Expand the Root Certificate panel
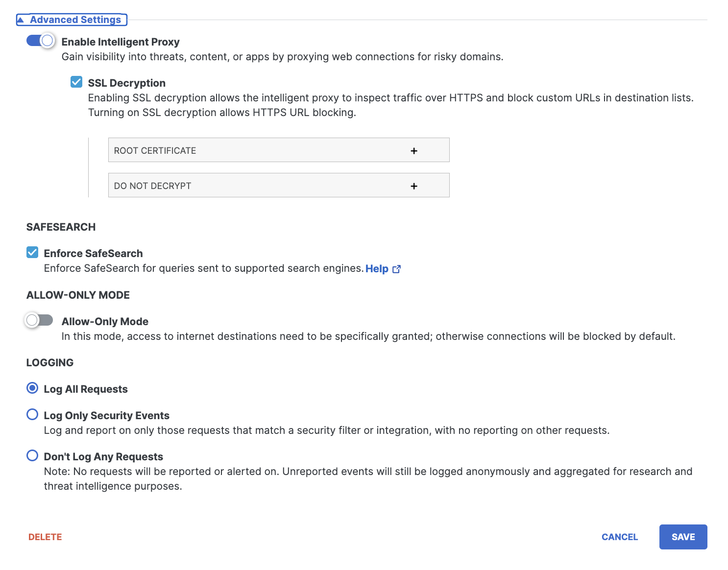Viewport: 728px width, 570px height. 278,150
